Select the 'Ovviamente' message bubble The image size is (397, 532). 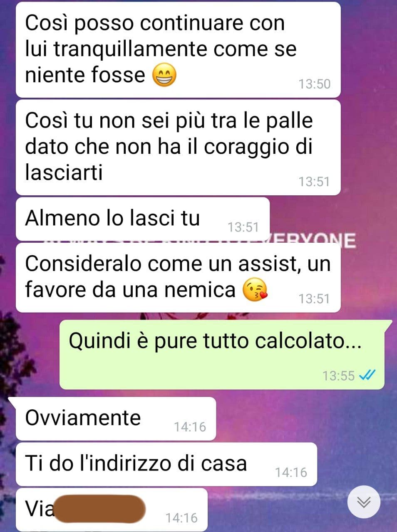point(116,419)
